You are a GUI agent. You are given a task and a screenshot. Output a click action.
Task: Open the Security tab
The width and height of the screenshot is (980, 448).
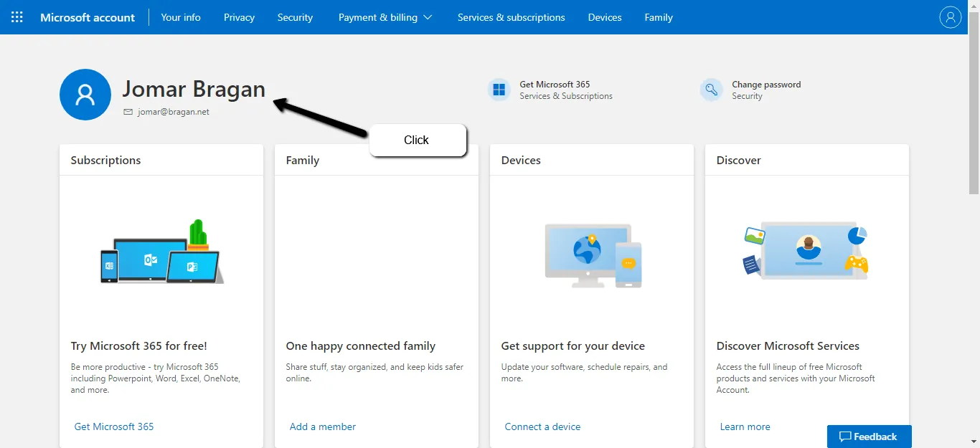tap(295, 17)
